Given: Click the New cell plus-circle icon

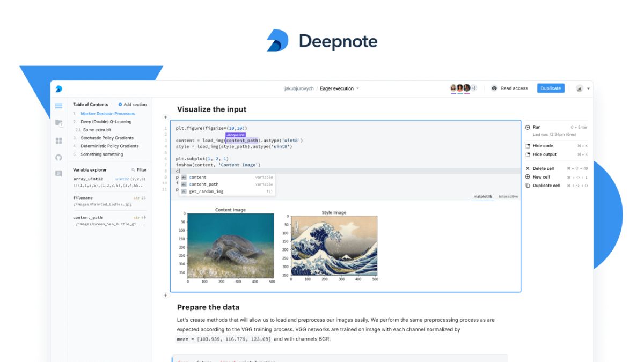Looking at the screenshot, I should 528,177.
